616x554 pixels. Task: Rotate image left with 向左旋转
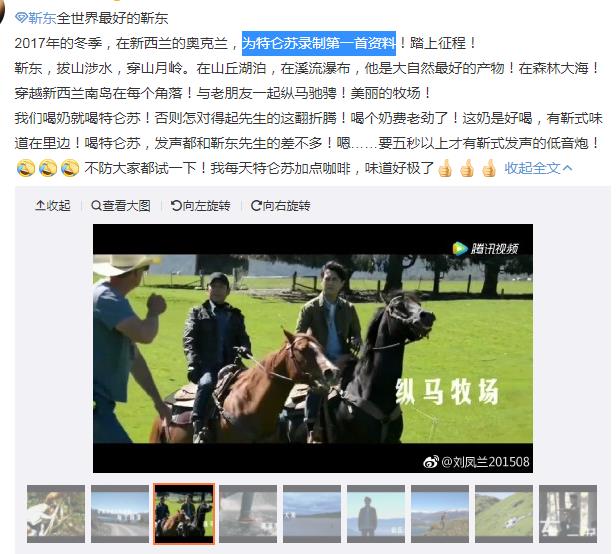[x=200, y=205]
